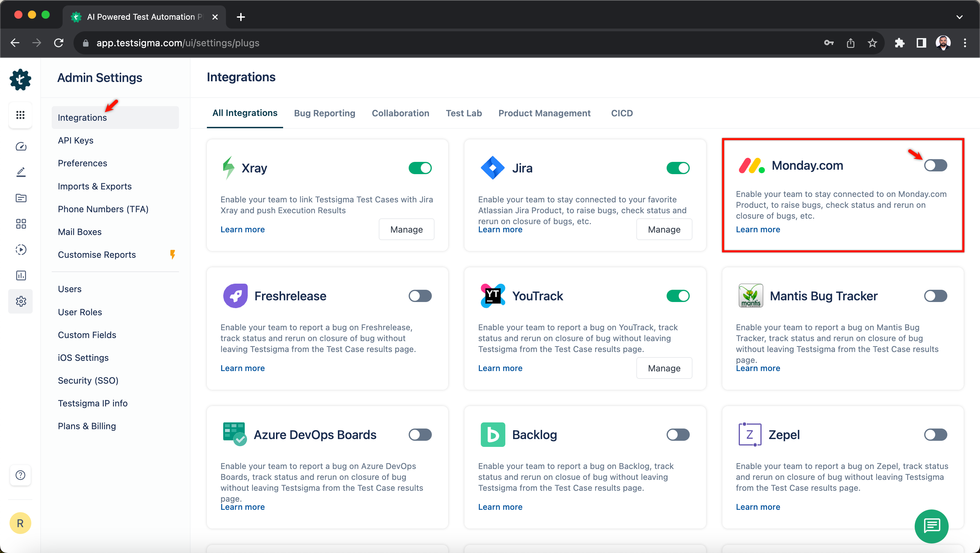
Task: Open Integrations in Admin Settings
Action: point(115,117)
